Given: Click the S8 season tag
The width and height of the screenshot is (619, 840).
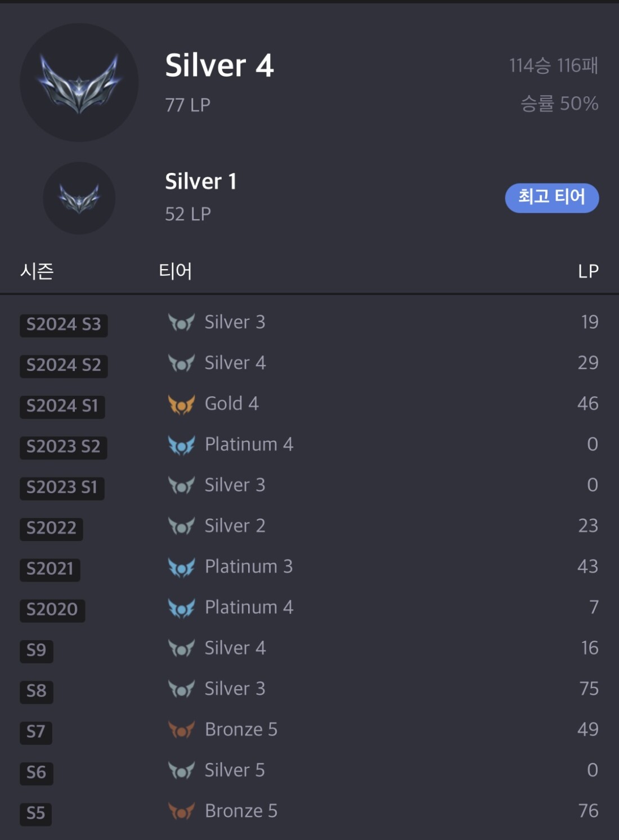Looking at the screenshot, I should 37,691.
